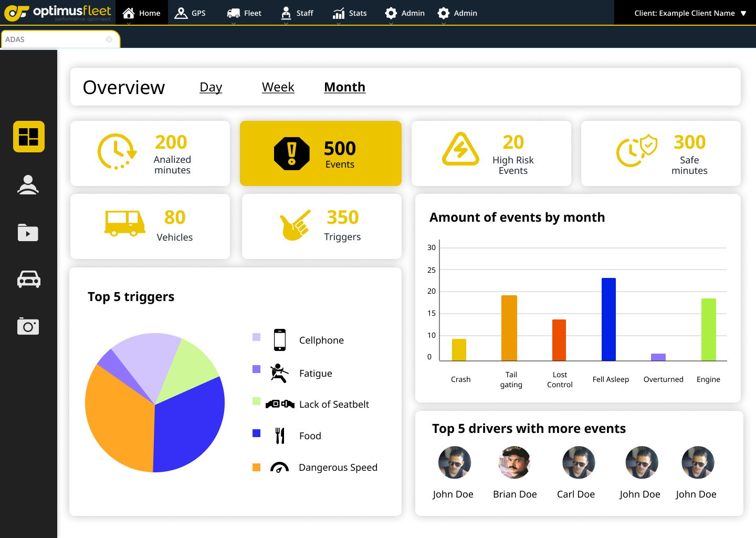Open the dashboard grid icon in sidebar
The image size is (756, 538).
coord(29,137)
